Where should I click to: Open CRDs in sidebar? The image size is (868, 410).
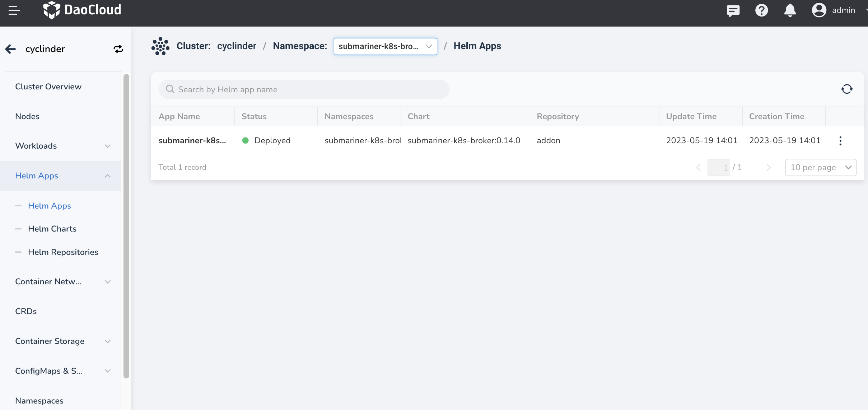[26, 311]
